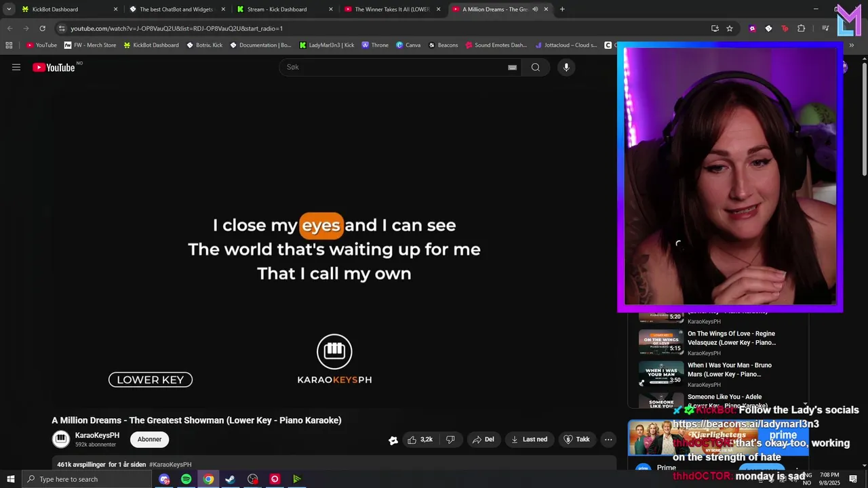Open the Beacons bookmark
This screenshot has width=868, height=488.
click(x=443, y=45)
